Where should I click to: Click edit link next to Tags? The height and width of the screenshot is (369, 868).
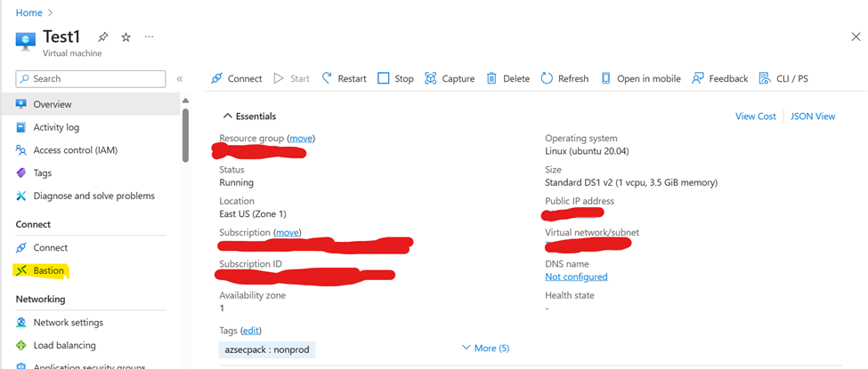(250, 330)
